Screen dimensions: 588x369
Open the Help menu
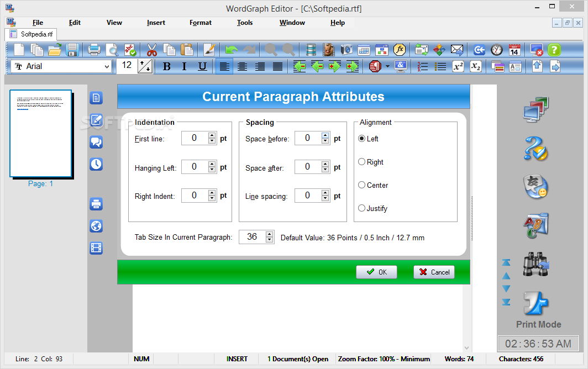click(338, 23)
